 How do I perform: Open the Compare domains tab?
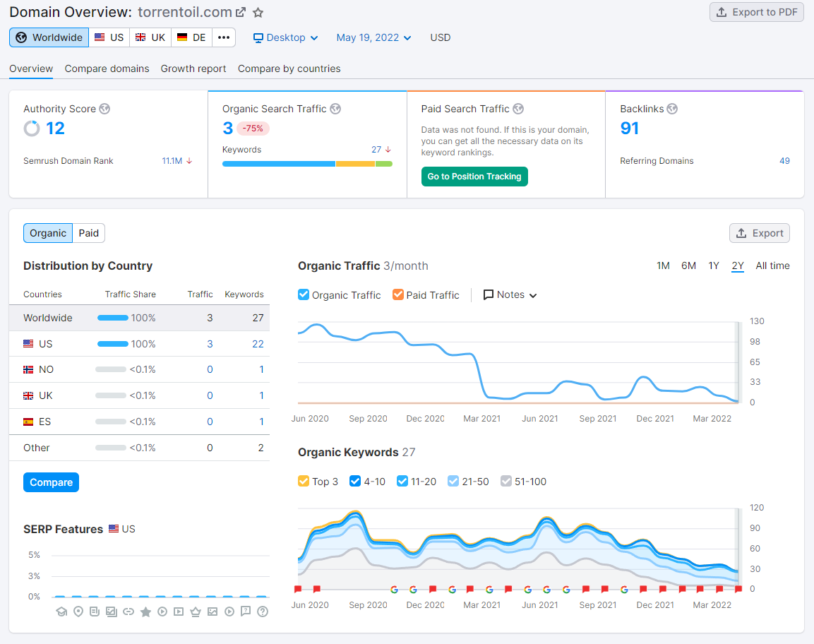pos(107,68)
